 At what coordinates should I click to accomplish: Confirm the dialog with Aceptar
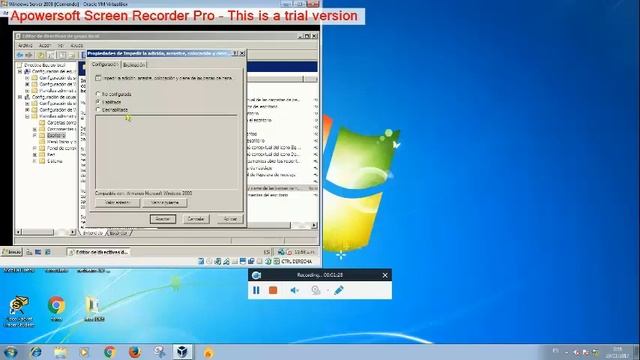click(162, 219)
